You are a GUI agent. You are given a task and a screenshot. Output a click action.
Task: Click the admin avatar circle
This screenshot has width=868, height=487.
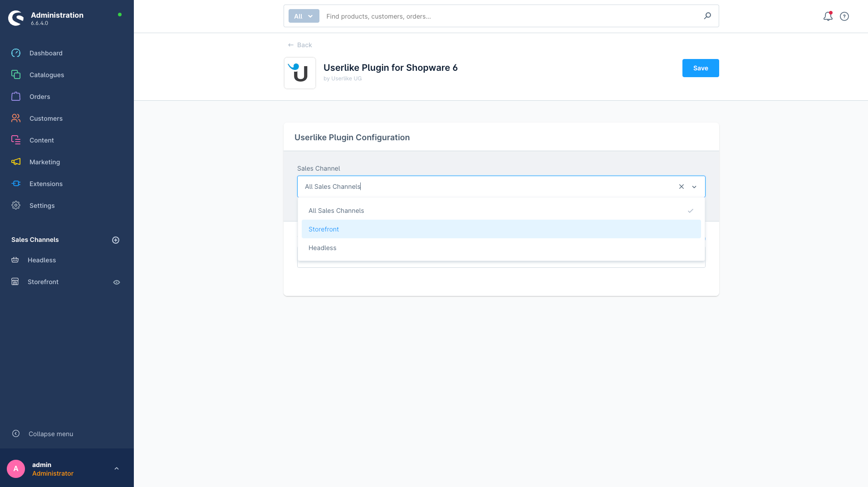click(16, 469)
